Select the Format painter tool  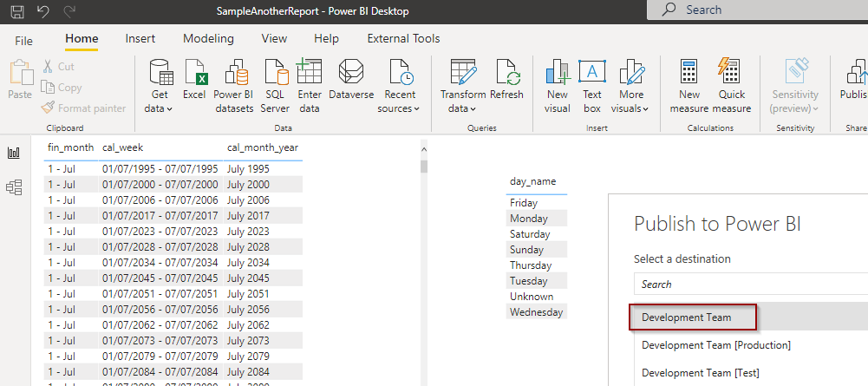(x=84, y=108)
